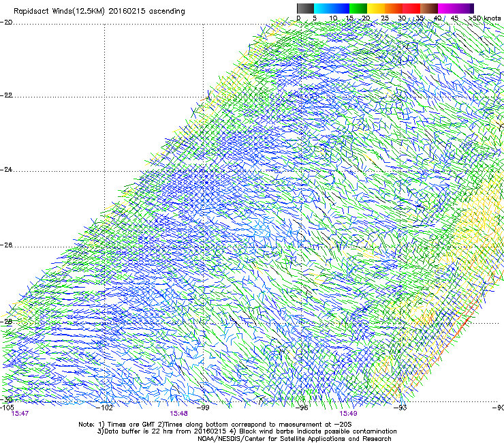Click the orange 25-30 knots color segment
This screenshot has width=504, height=443.
[x=394, y=8]
